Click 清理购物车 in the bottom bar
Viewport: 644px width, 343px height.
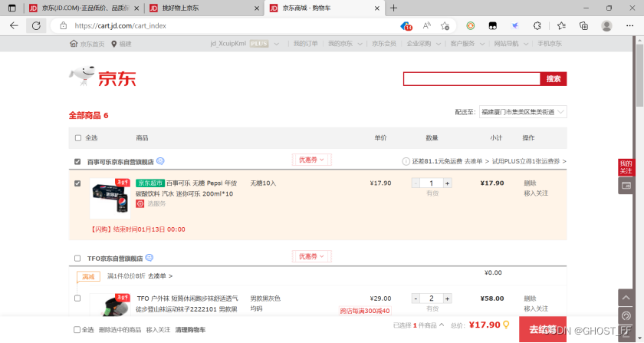click(190, 330)
